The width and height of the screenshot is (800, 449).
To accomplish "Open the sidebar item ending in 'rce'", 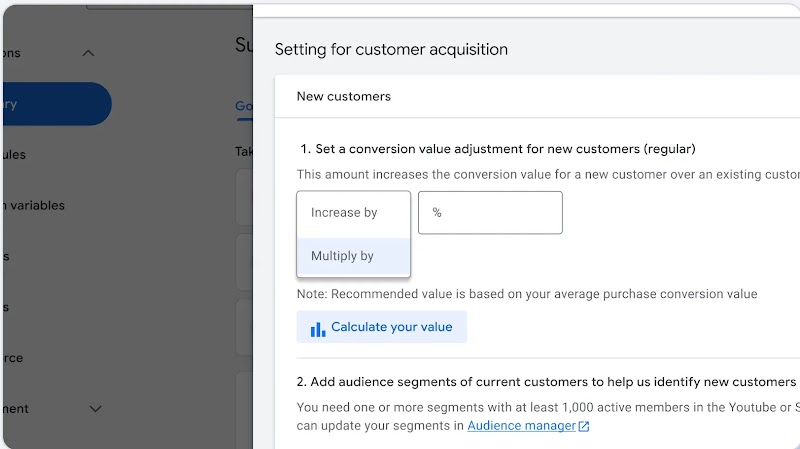I will (13, 358).
